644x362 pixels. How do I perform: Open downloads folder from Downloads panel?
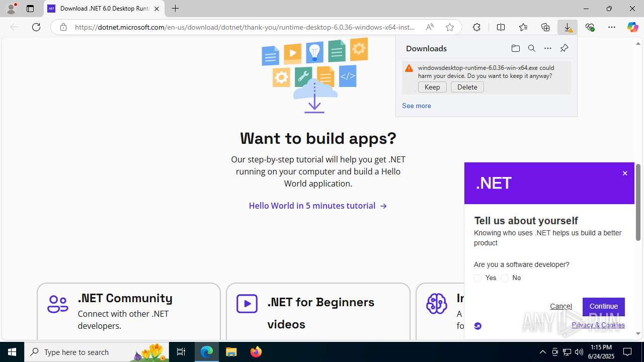[x=515, y=48]
